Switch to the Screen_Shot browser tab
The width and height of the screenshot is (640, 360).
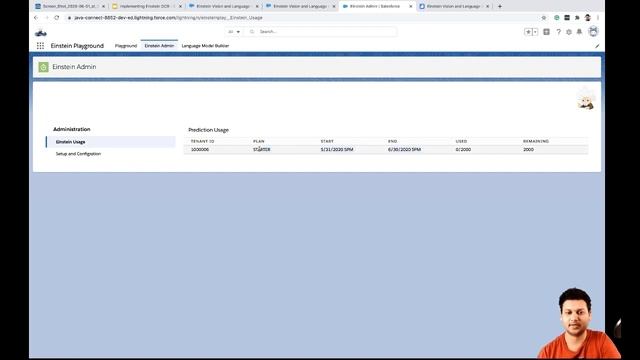[x=69, y=6]
